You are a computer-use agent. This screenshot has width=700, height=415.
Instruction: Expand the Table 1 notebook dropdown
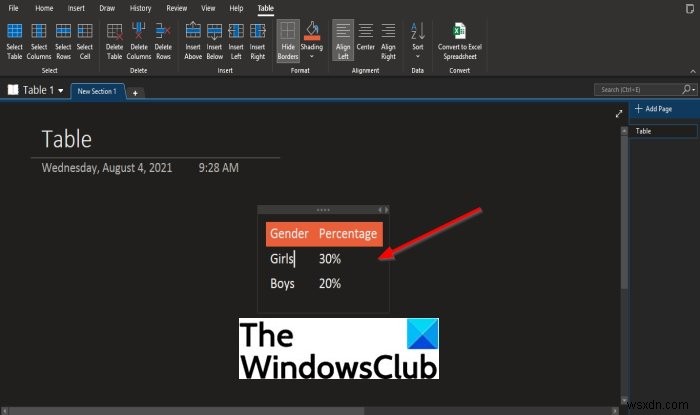pyautogui.click(x=61, y=91)
